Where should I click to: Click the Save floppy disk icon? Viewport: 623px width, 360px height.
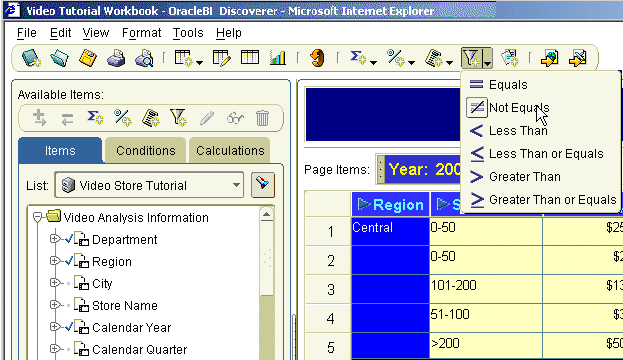(88, 58)
